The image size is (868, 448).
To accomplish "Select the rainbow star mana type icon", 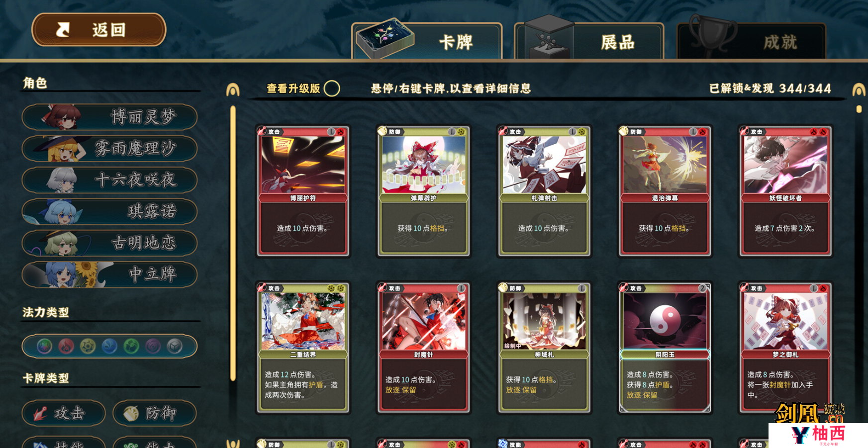I will (x=44, y=346).
